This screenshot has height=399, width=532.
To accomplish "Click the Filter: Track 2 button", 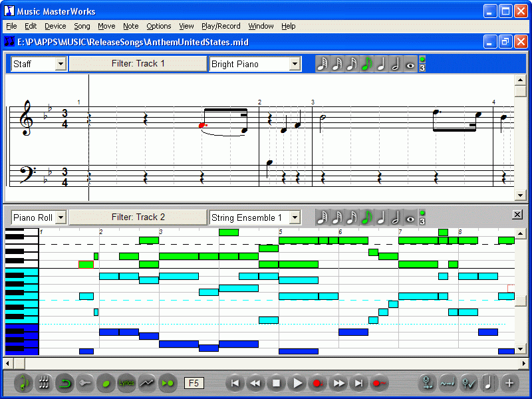I will click(138, 217).
